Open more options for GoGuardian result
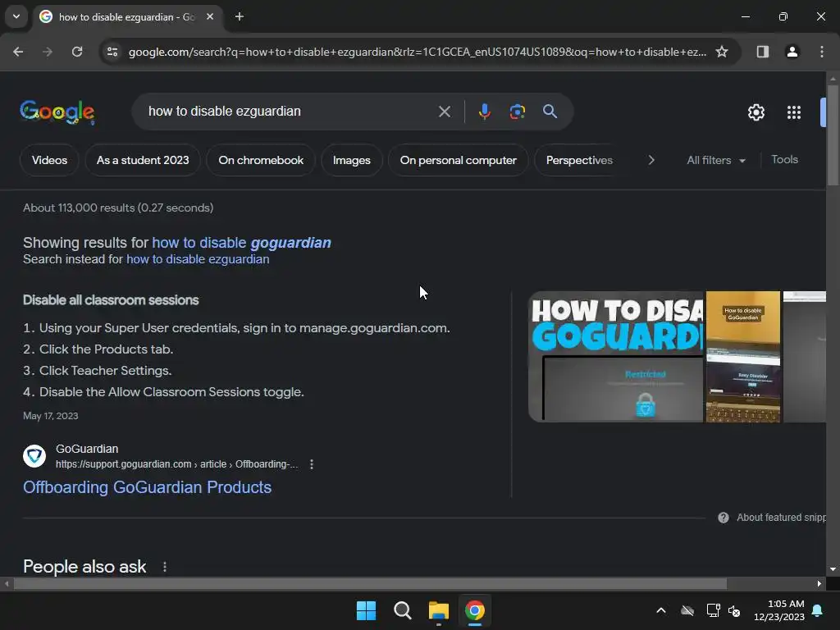840x630 pixels. coord(311,464)
